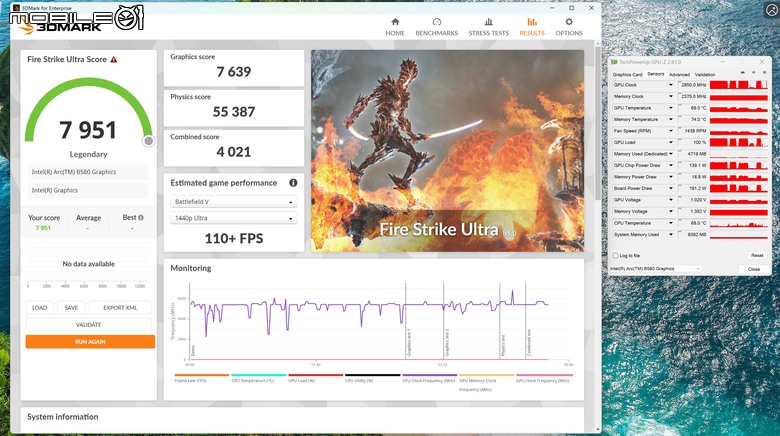Toggle the GPU Memory Clock Frequency legend series
Viewport: 780px width, 436px height.
487,382
